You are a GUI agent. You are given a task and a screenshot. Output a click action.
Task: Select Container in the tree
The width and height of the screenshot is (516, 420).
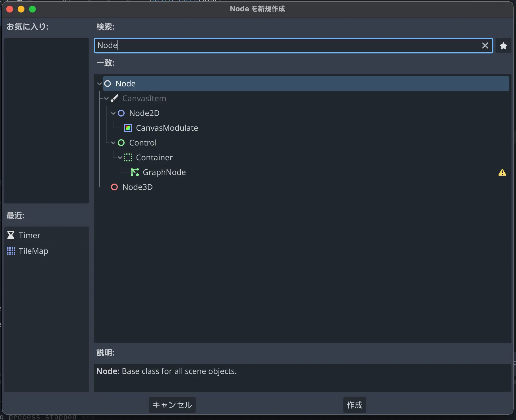click(154, 157)
